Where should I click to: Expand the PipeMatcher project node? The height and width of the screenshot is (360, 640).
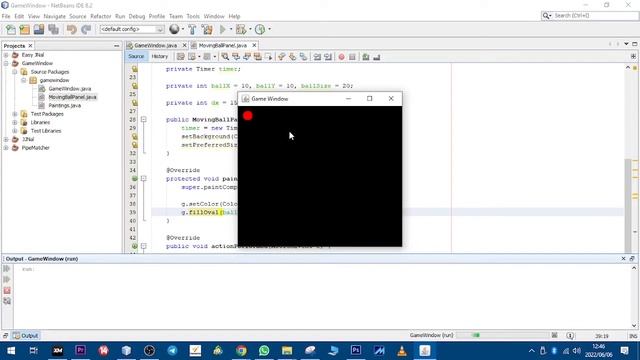tap(6, 148)
